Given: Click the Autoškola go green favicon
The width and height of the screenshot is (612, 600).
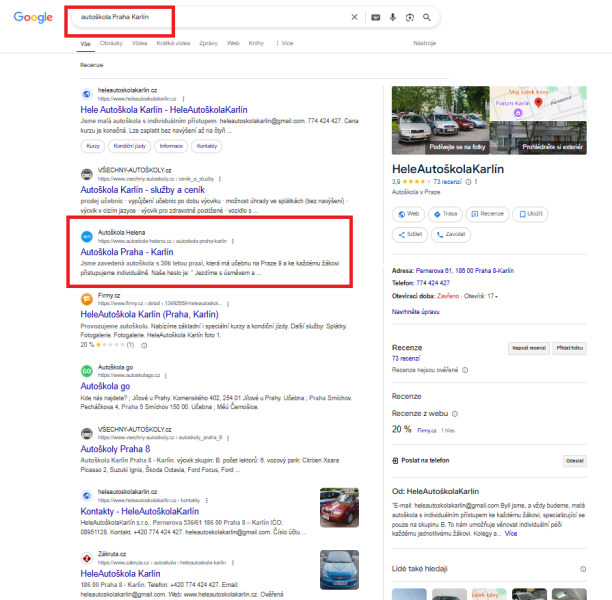Looking at the screenshot, I should (x=87, y=371).
